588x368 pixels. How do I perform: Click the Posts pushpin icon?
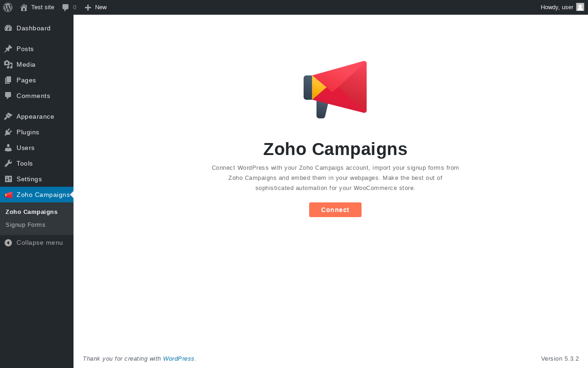point(8,49)
